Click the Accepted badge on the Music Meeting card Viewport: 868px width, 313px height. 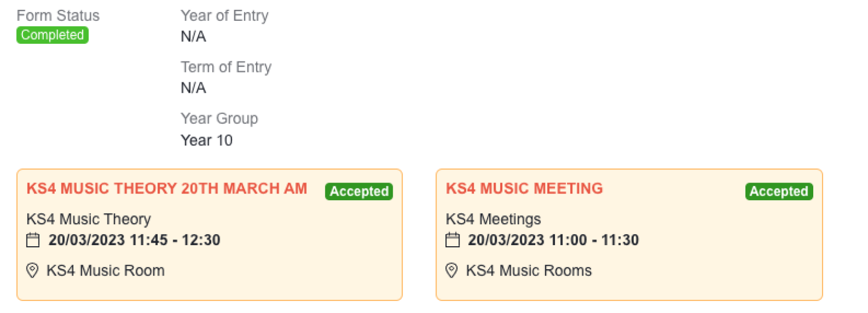point(779,191)
